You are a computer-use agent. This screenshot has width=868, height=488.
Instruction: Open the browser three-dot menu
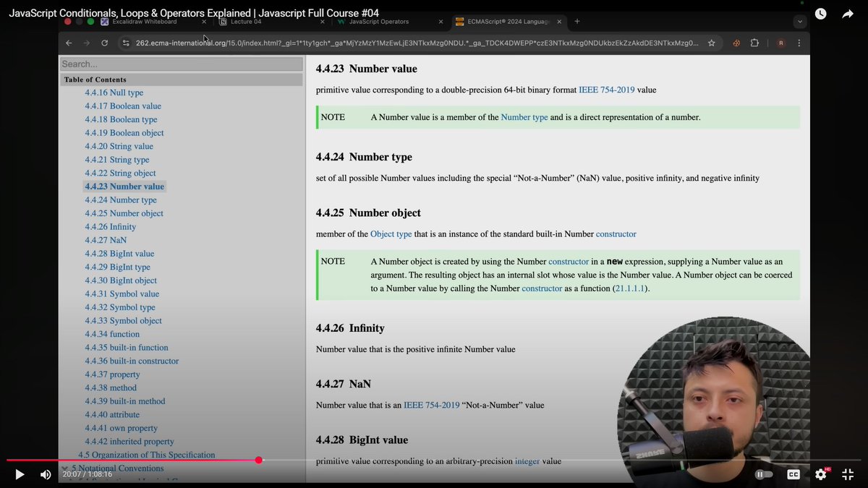[799, 43]
